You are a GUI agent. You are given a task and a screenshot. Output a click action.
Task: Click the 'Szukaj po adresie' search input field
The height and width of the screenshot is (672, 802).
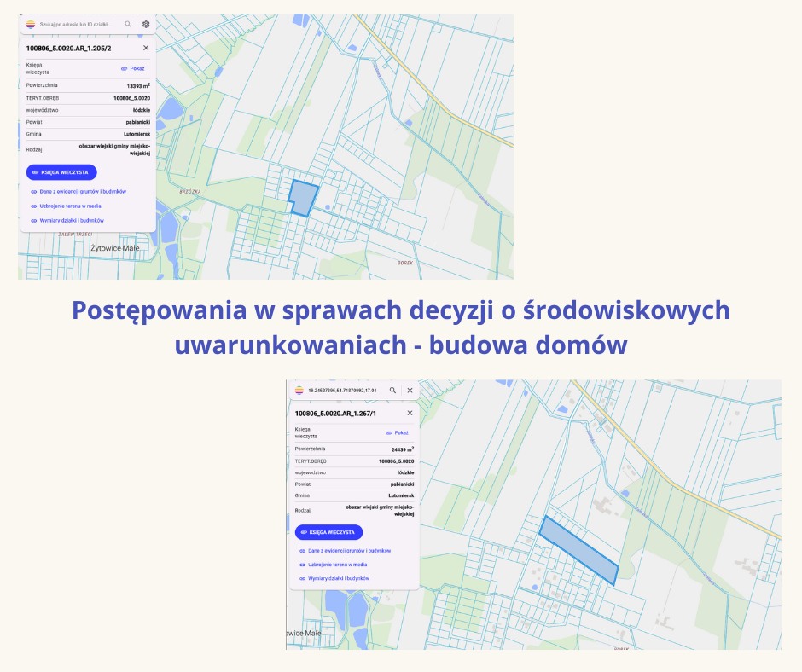click(x=77, y=25)
